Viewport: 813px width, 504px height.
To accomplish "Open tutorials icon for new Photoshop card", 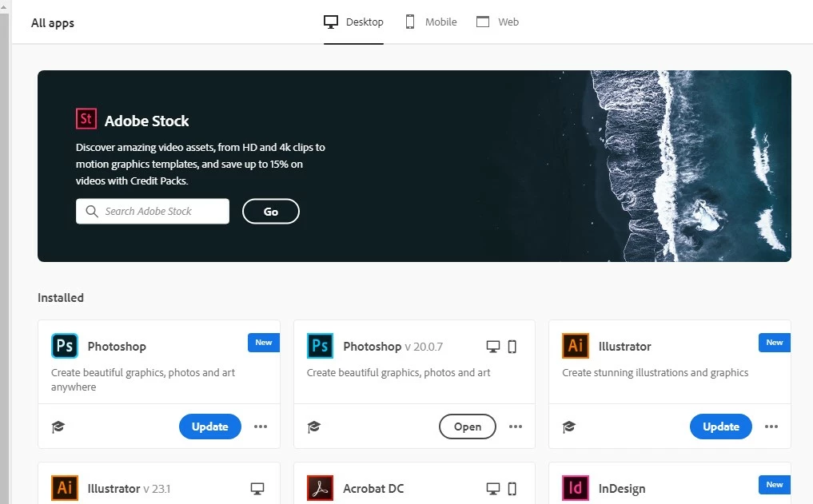I will pyautogui.click(x=58, y=427).
